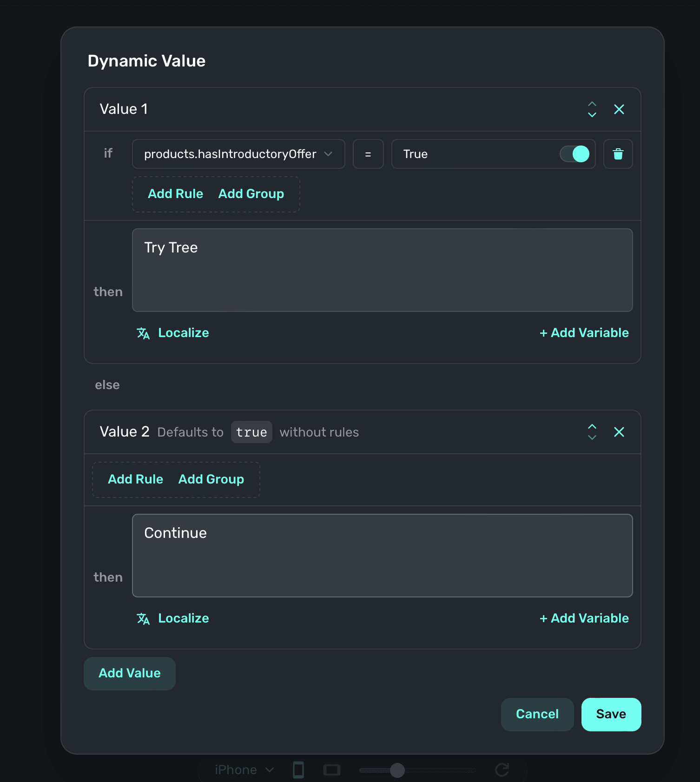
Task: Select portrait phone orientation icon
Action: coord(298,770)
